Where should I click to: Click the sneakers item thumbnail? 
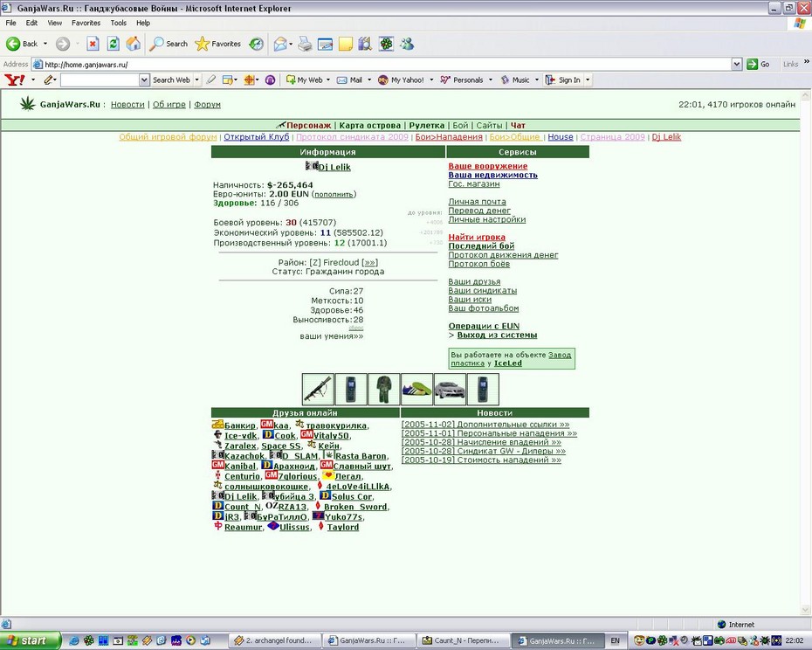click(x=416, y=389)
